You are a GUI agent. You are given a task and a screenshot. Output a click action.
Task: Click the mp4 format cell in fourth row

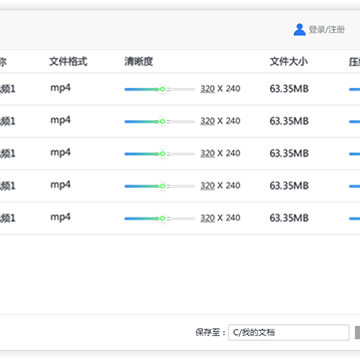click(x=61, y=185)
